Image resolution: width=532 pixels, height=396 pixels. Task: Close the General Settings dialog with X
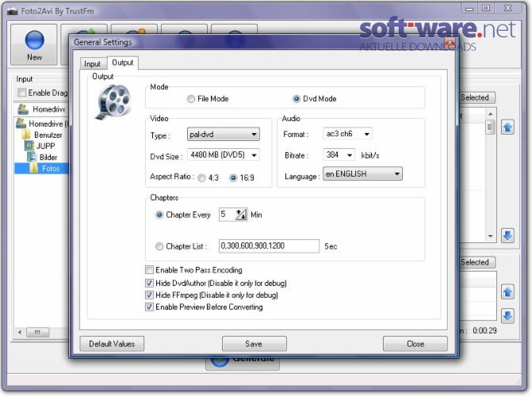(x=450, y=43)
